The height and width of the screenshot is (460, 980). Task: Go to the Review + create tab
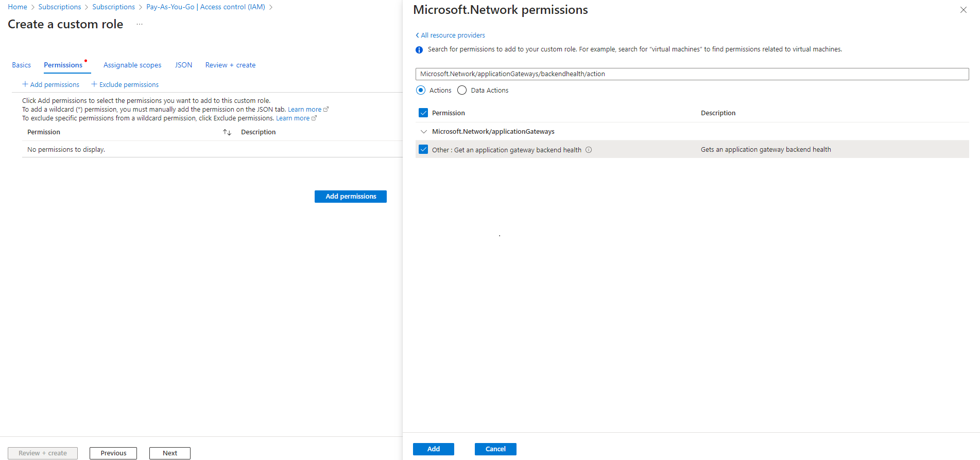pos(230,65)
